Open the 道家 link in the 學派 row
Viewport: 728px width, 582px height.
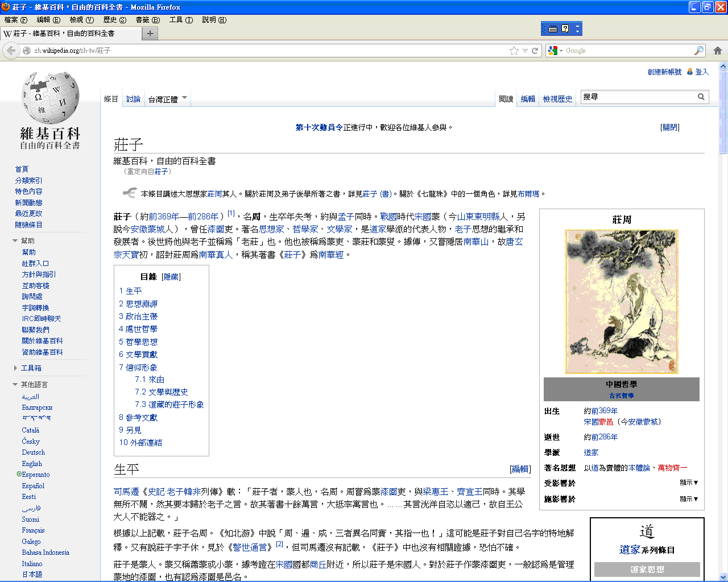click(591, 453)
